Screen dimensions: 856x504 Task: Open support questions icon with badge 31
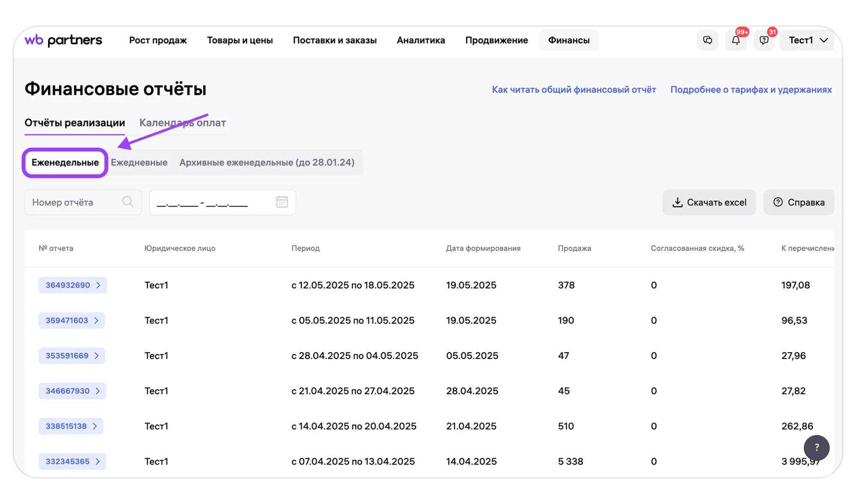pyautogui.click(x=764, y=40)
